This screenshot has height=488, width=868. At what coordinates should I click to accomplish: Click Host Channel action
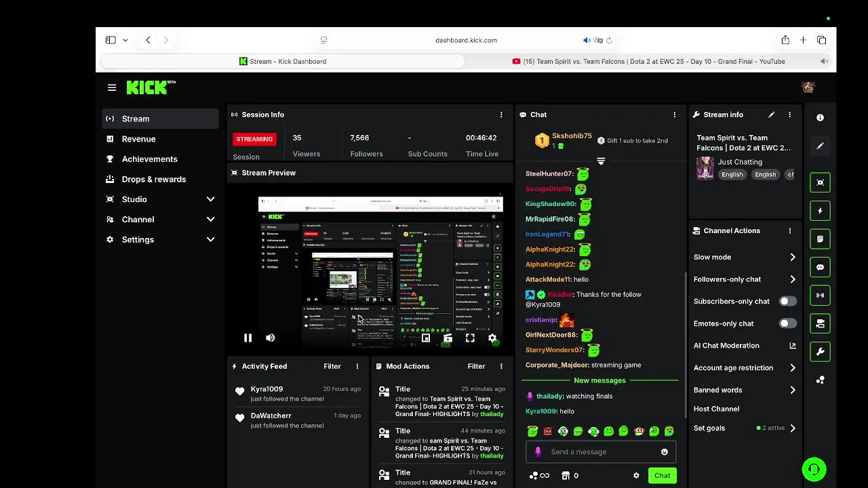tap(716, 409)
